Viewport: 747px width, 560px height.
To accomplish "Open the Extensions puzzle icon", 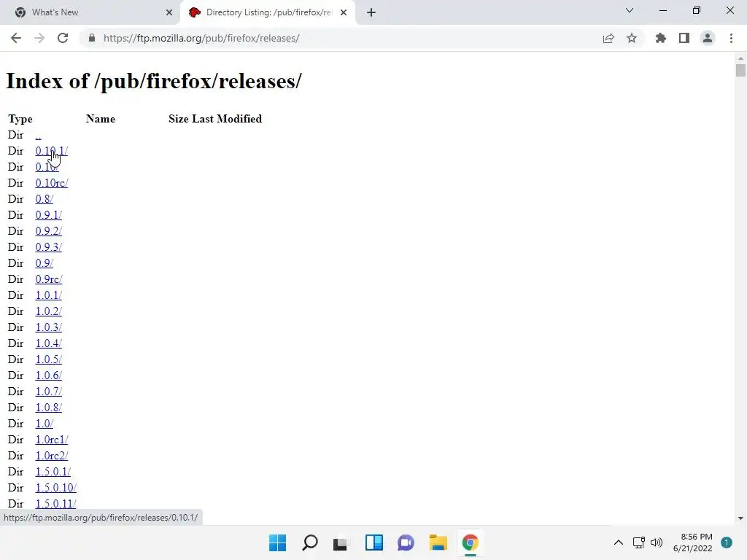I will pyautogui.click(x=661, y=38).
